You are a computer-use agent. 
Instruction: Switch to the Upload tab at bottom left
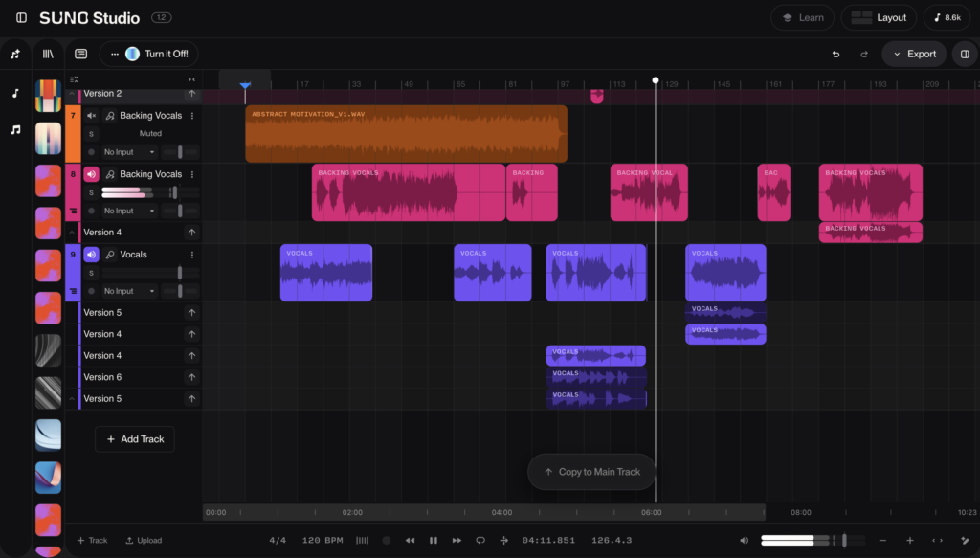click(144, 540)
